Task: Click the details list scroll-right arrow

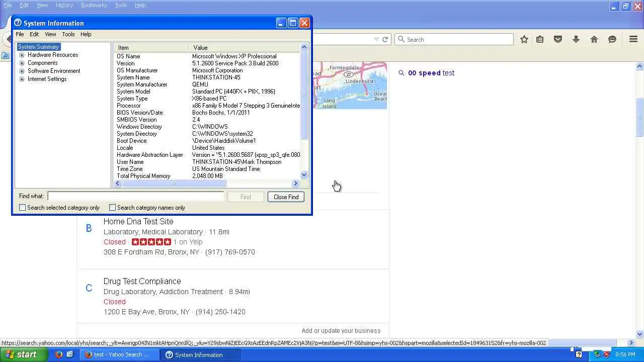Action: [x=296, y=184]
